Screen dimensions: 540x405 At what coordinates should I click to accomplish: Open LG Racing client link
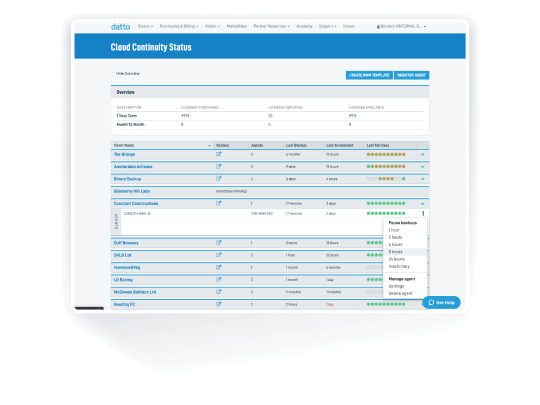(x=123, y=280)
